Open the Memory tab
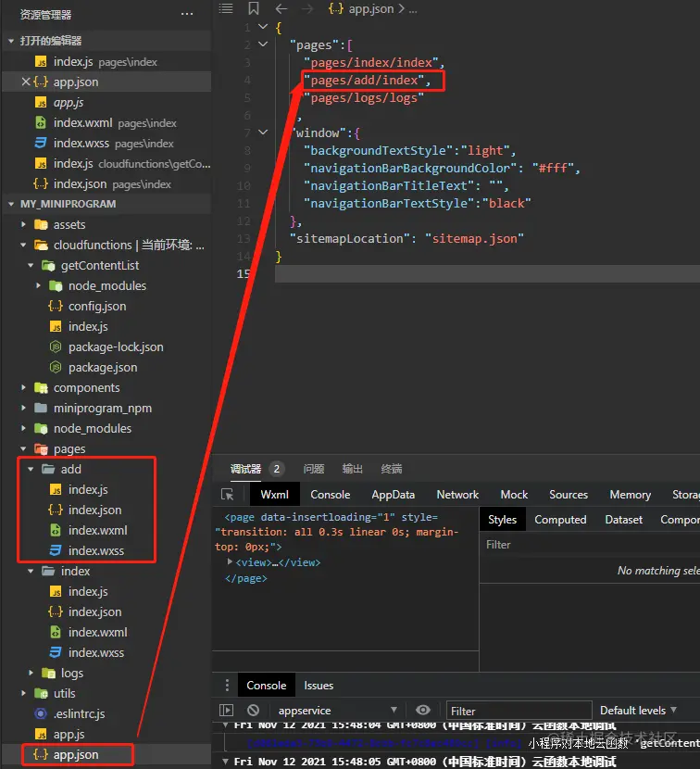The height and width of the screenshot is (769, 700). [630, 495]
